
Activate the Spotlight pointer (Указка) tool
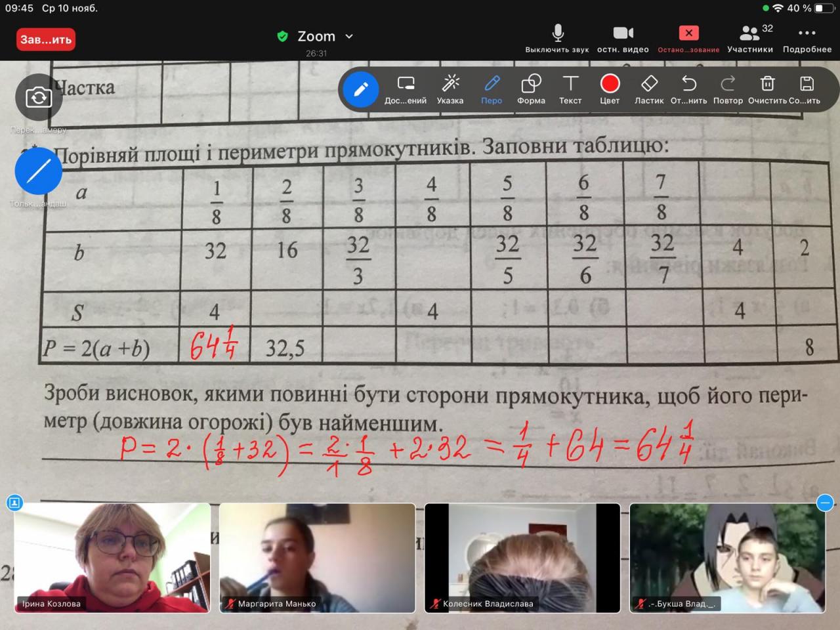coord(450,88)
